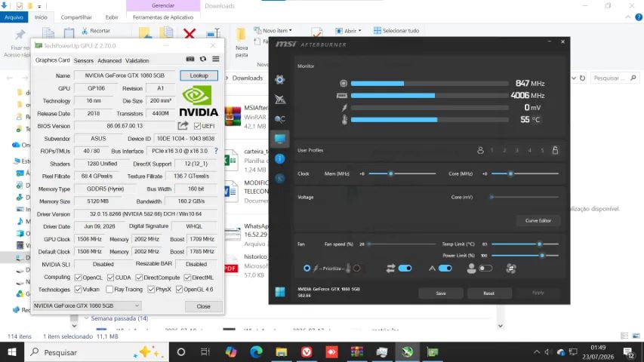Open Abrir dropdown in Explorer ribbon

point(348,31)
